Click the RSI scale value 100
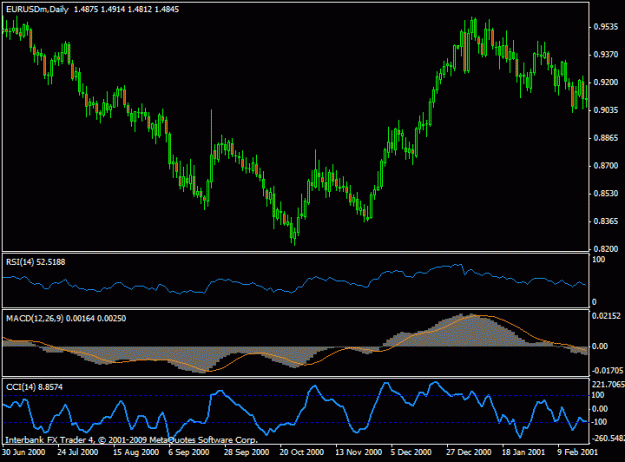Viewport: 625px width, 462px height. point(599,260)
